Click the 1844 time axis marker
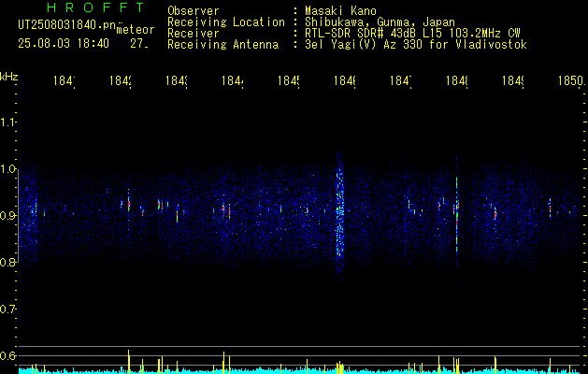588x374 pixels. coord(233,80)
